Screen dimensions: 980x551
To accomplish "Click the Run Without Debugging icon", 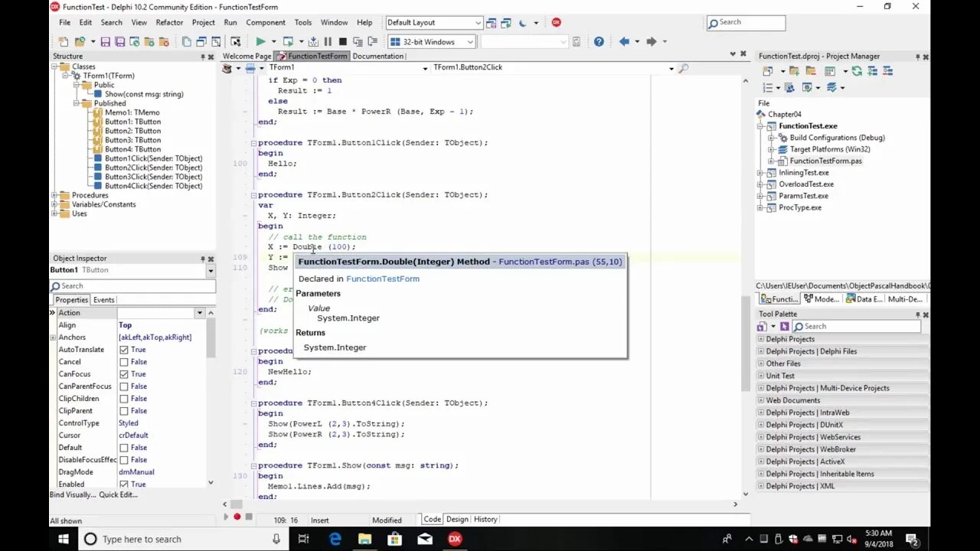I will pyautogui.click(x=288, y=41).
